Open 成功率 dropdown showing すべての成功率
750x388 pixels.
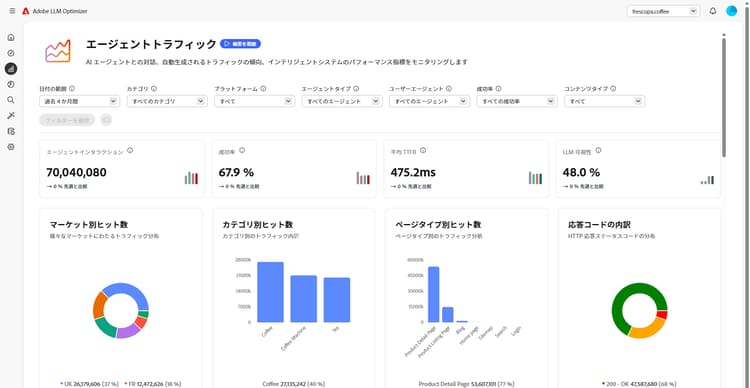pyautogui.click(x=517, y=101)
